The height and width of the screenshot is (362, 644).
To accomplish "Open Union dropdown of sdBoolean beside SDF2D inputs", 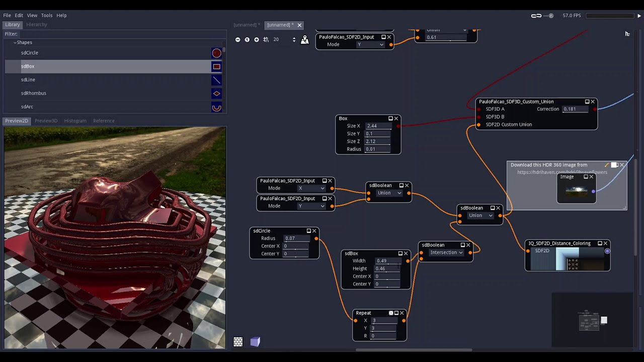I will pyautogui.click(x=389, y=193).
